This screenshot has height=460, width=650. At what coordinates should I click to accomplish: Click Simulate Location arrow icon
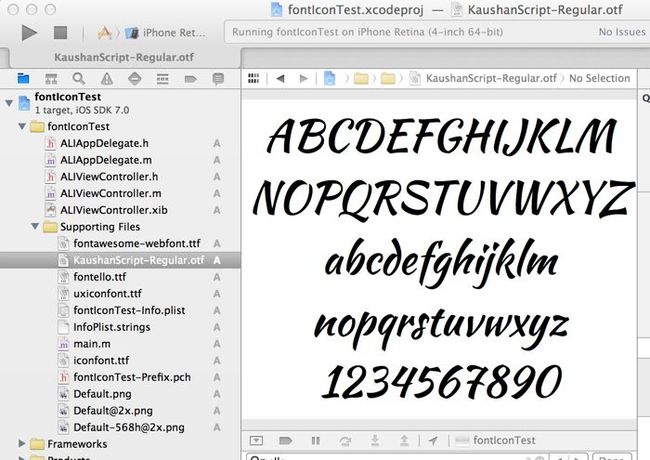[x=433, y=440]
